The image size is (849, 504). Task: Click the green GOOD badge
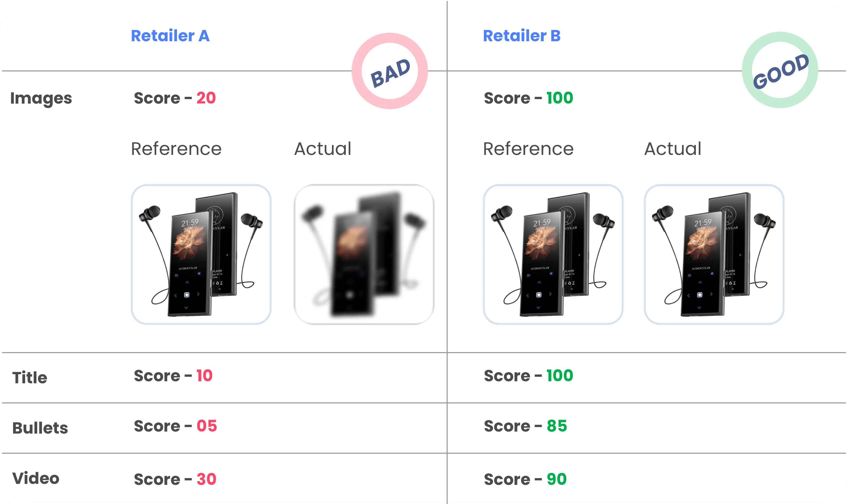coord(780,70)
